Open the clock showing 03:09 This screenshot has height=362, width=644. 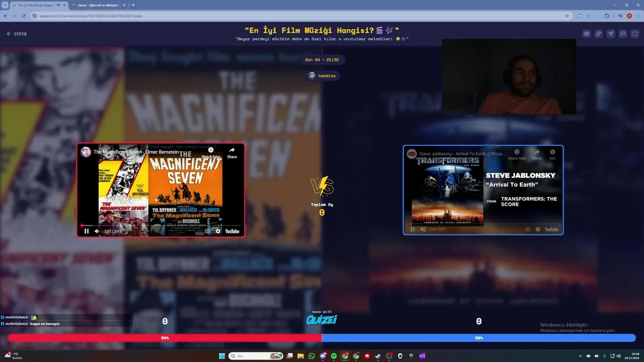point(631,356)
